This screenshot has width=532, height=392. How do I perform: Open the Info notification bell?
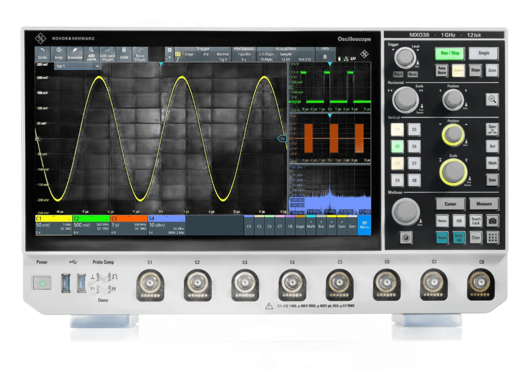pos(325,56)
